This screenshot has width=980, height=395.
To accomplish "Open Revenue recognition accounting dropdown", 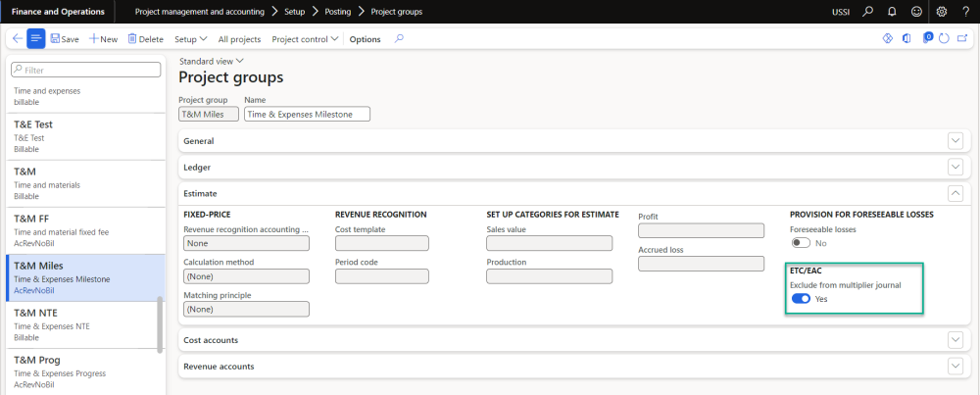I will 246,243.
